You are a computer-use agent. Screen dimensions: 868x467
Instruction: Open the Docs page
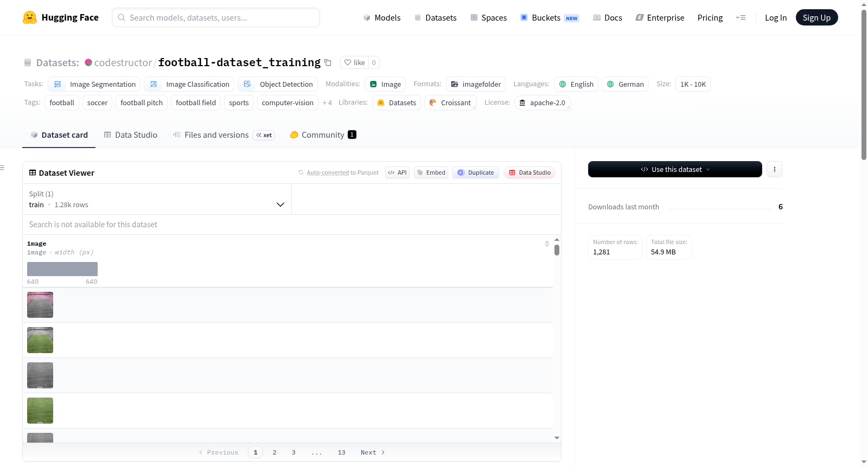(x=608, y=17)
